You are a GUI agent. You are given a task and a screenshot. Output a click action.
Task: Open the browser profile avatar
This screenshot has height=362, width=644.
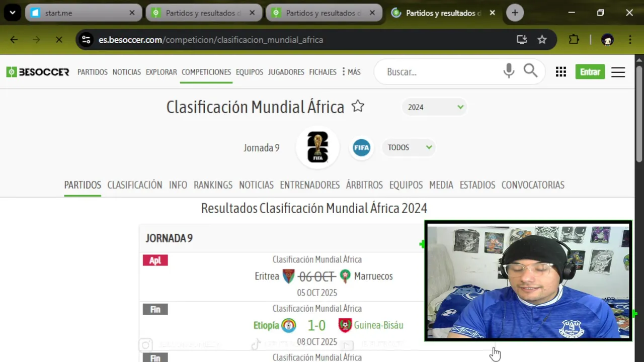[x=607, y=40]
